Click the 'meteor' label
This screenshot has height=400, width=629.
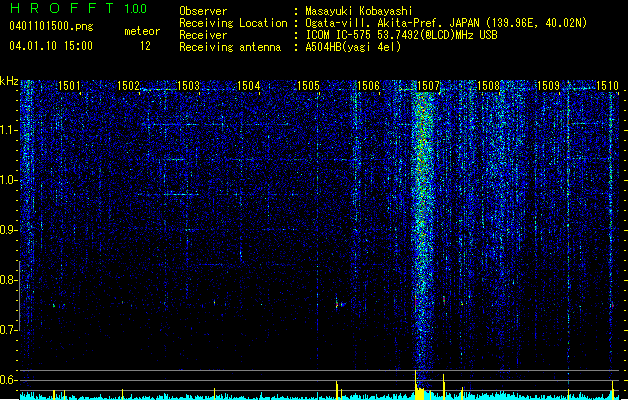[x=142, y=31]
